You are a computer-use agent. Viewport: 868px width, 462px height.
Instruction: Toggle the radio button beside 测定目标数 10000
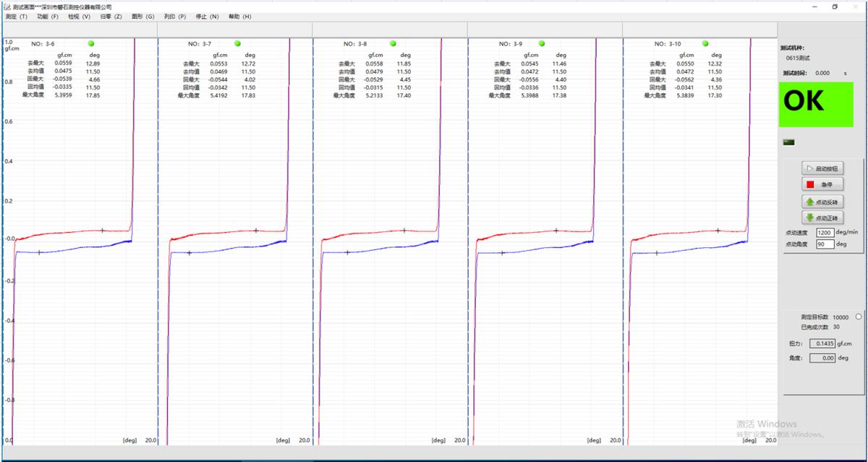click(858, 317)
